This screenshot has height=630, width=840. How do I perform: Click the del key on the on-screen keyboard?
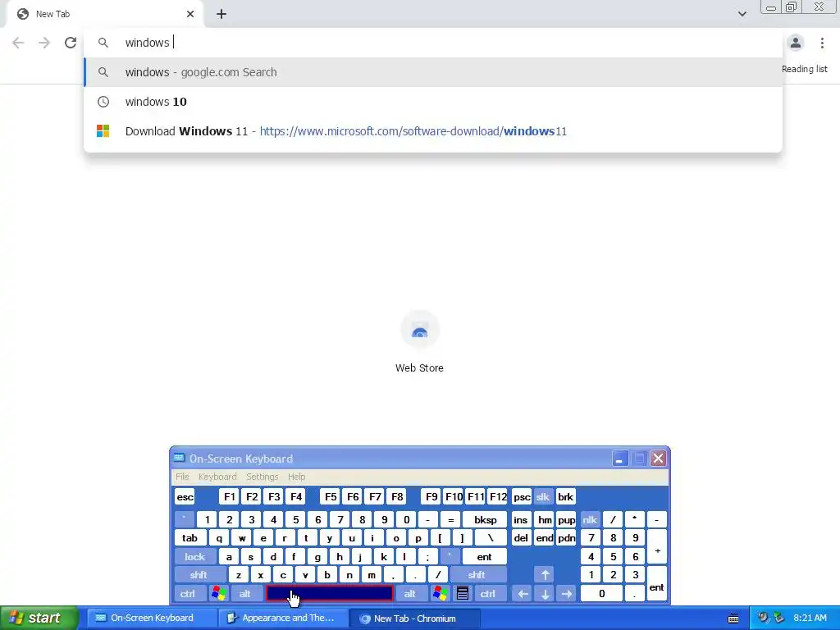[x=521, y=538]
